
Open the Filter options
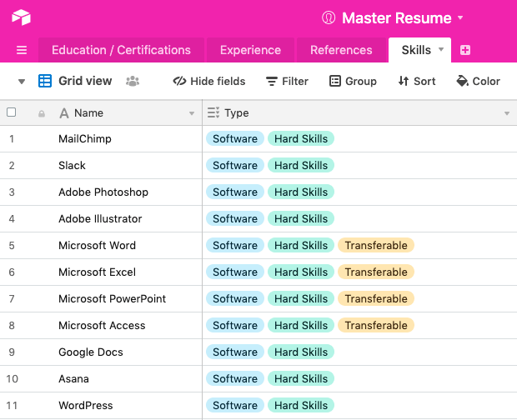coord(287,81)
